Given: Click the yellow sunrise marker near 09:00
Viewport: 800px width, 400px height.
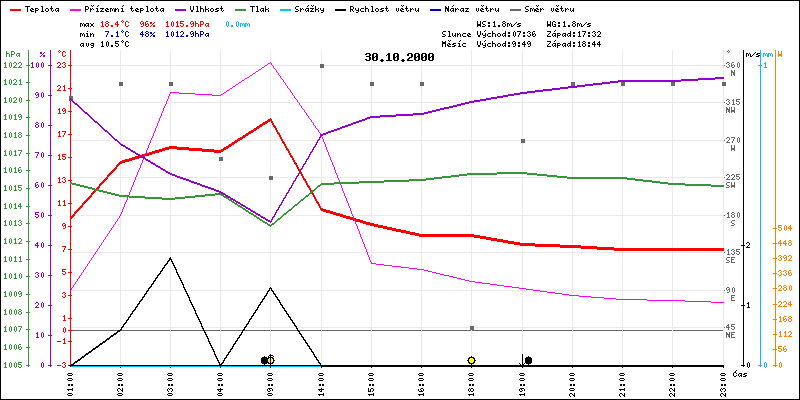Looking at the screenshot, I should point(271,360).
